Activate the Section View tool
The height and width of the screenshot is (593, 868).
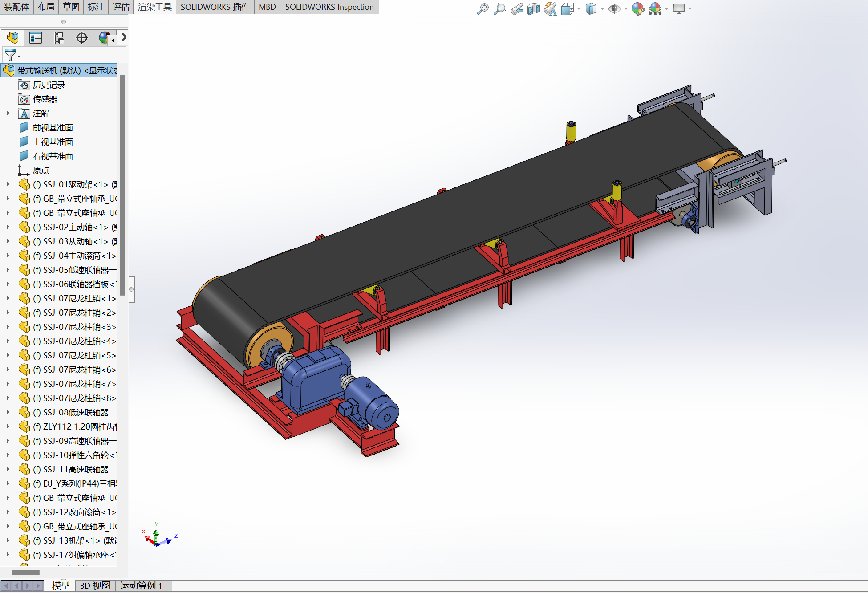[x=533, y=8]
